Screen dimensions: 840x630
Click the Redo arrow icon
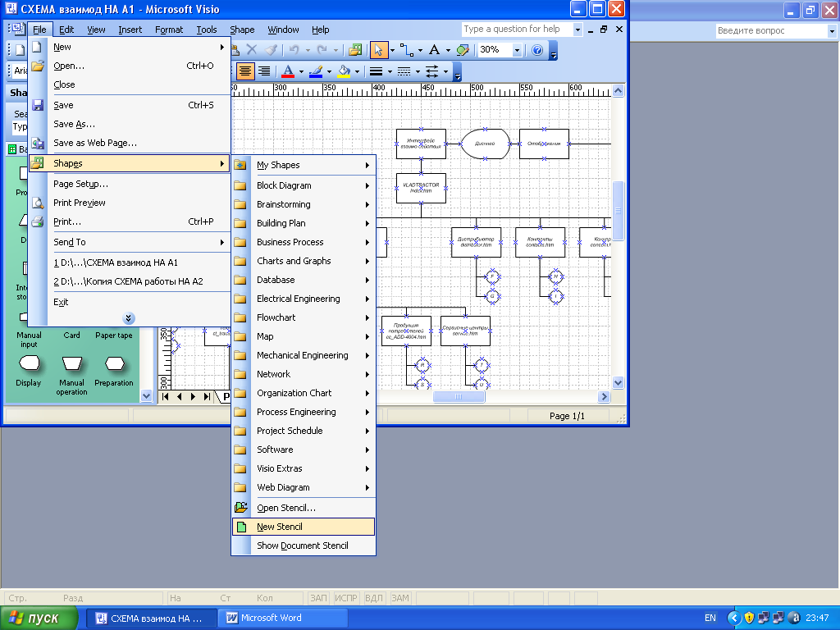pyautogui.click(x=322, y=50)
